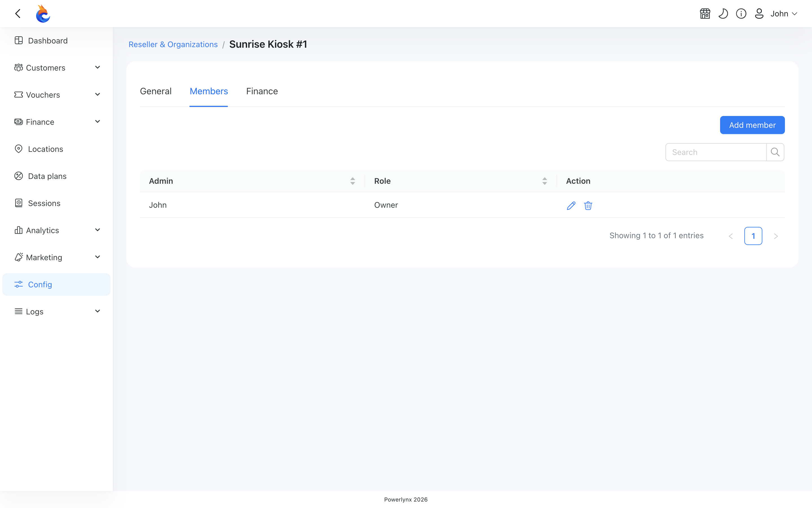Click the Analytics bar chart icon

[x=18, y=230]
